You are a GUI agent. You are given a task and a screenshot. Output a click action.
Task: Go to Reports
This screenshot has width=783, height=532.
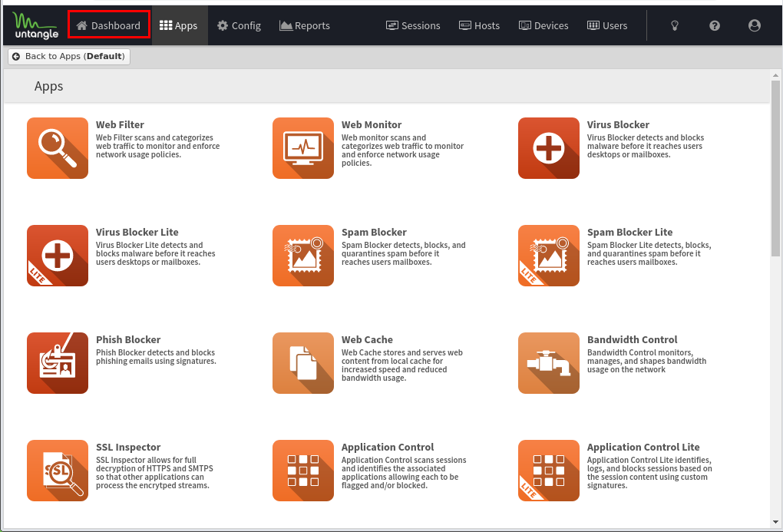tap(305, 25)
